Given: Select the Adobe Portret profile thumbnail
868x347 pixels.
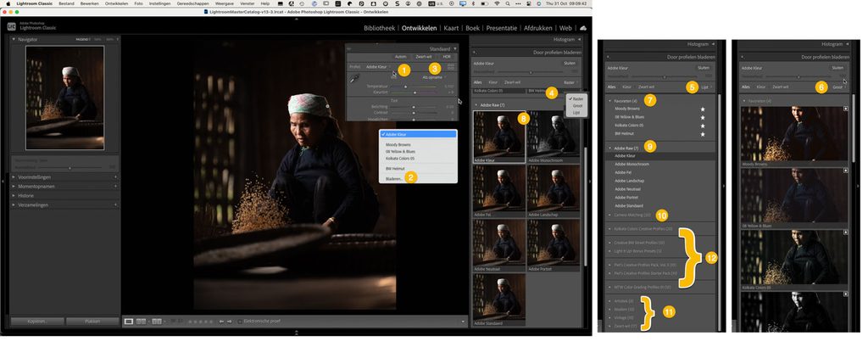Looking at the screenshot, I should click(553, 245).
